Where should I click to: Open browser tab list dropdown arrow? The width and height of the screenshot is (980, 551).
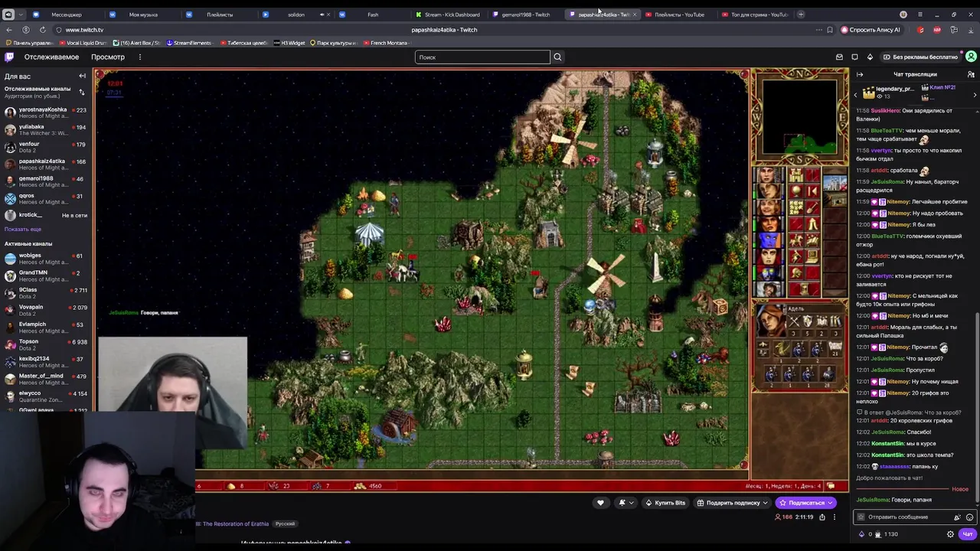click(x=20, y=15)
